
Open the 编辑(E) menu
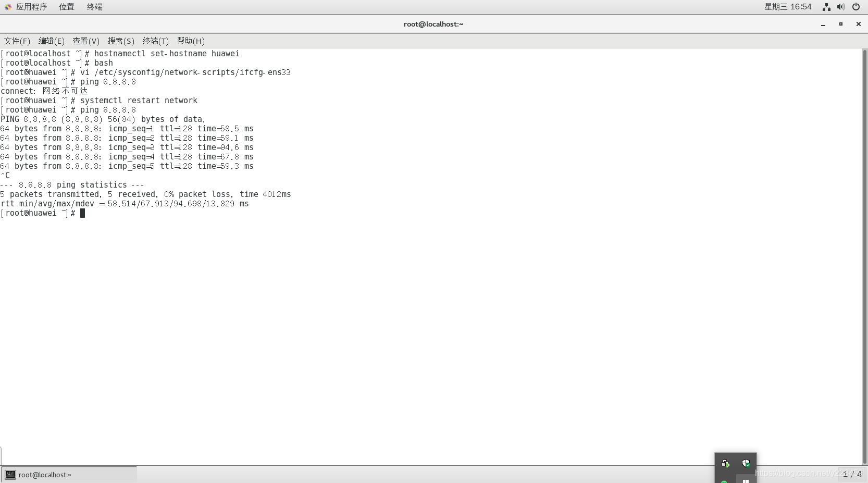pos(52,41)
